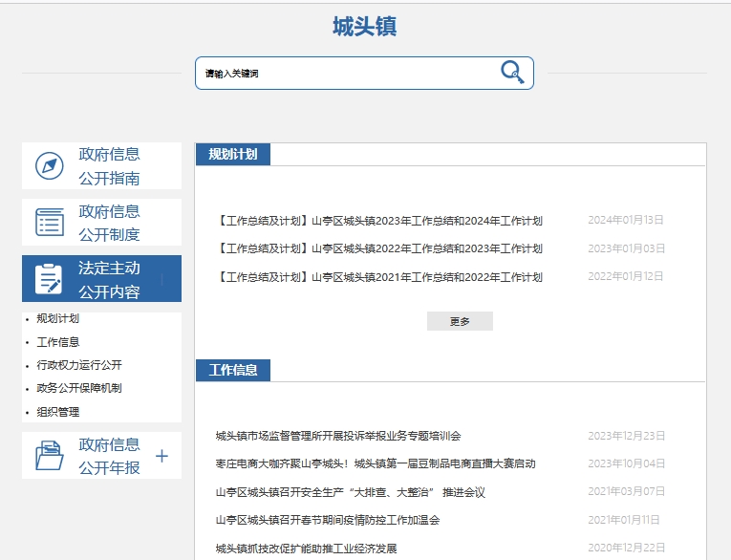Click the folder icon for 政府信息公开年报
The height and width of the screenshot is (560, 731).
(49, 456)
